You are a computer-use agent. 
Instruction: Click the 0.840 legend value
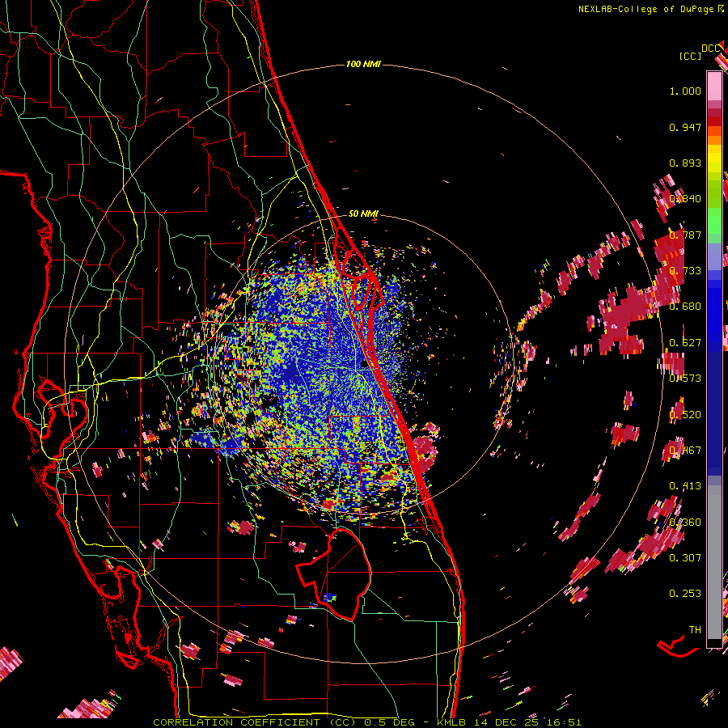pyautogui.click(x=685, y=199)
